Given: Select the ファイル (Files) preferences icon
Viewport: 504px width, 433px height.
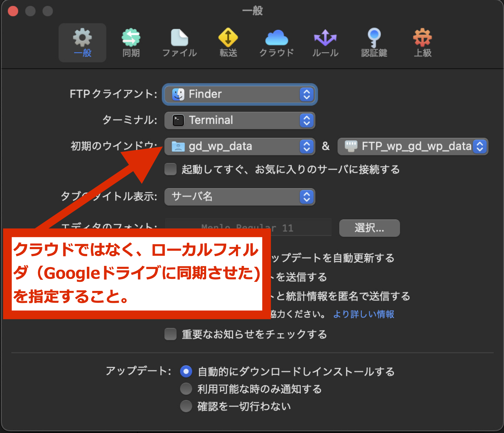Looking at the screenshot, I should point(179,43).
